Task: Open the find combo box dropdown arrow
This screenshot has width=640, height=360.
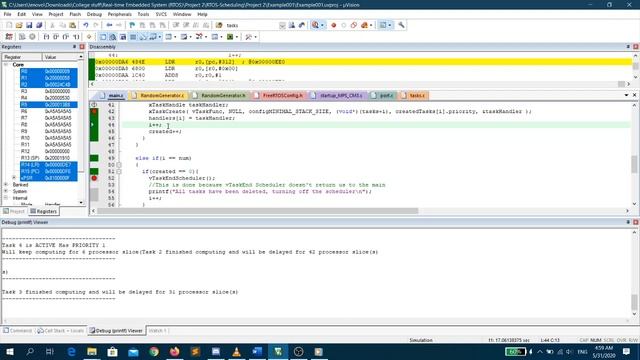Action: 282,25
